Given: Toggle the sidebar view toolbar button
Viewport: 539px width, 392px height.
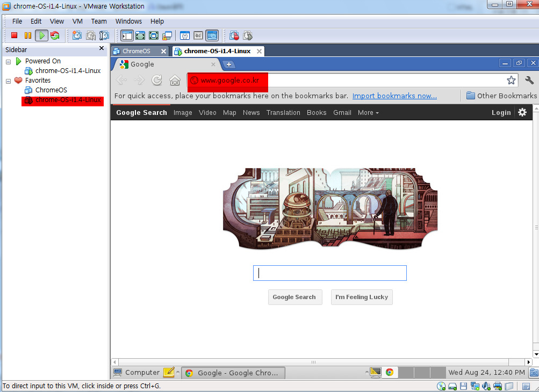Looking at the screenshot, I should coord(127,35).
